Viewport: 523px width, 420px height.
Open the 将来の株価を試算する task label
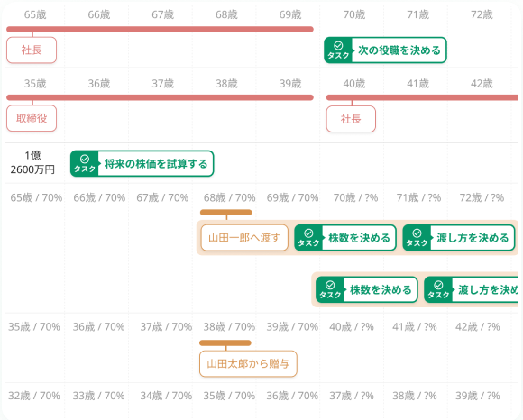point(156,164)
